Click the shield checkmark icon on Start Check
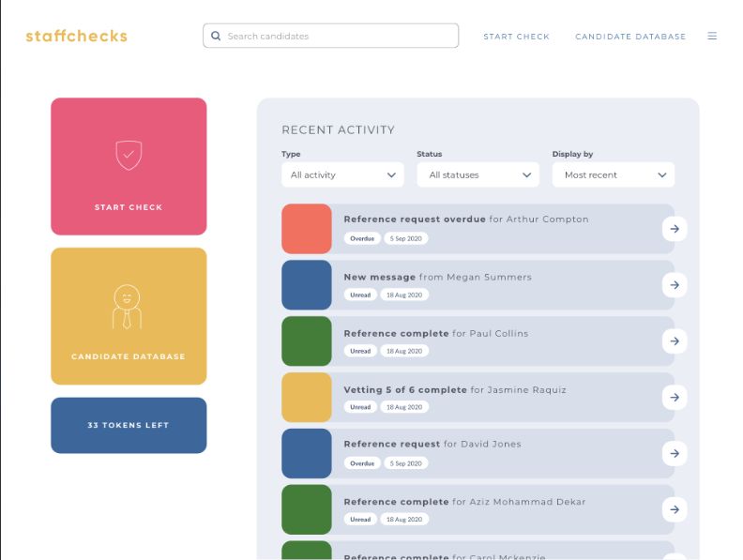The height and width of the screenshot is (560, 743). 129,155
